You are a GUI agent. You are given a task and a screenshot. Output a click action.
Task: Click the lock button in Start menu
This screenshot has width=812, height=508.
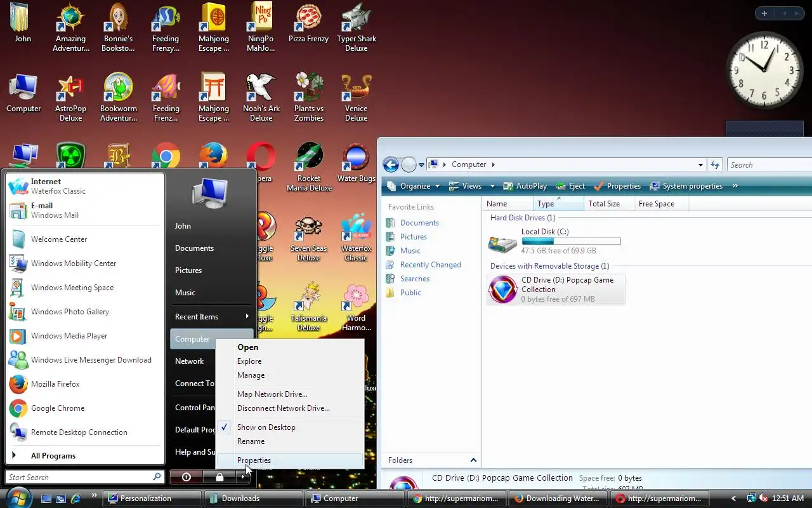tap(219, 477)
